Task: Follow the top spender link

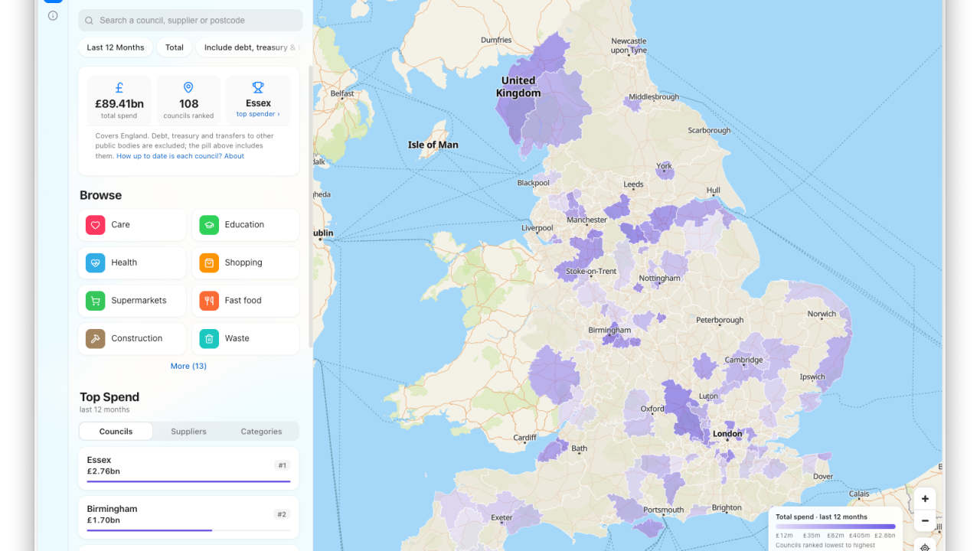Action: [x=258, y=114]
